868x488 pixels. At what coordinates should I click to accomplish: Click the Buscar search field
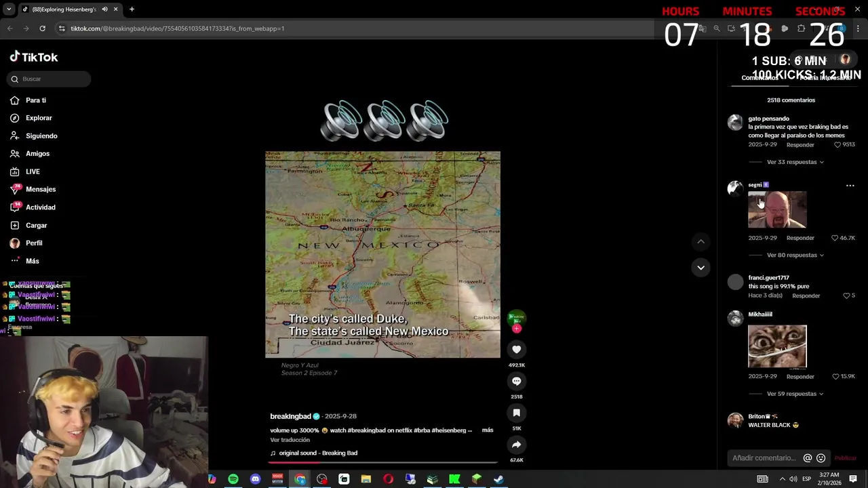pyautogui.click(x=49, y=79)
